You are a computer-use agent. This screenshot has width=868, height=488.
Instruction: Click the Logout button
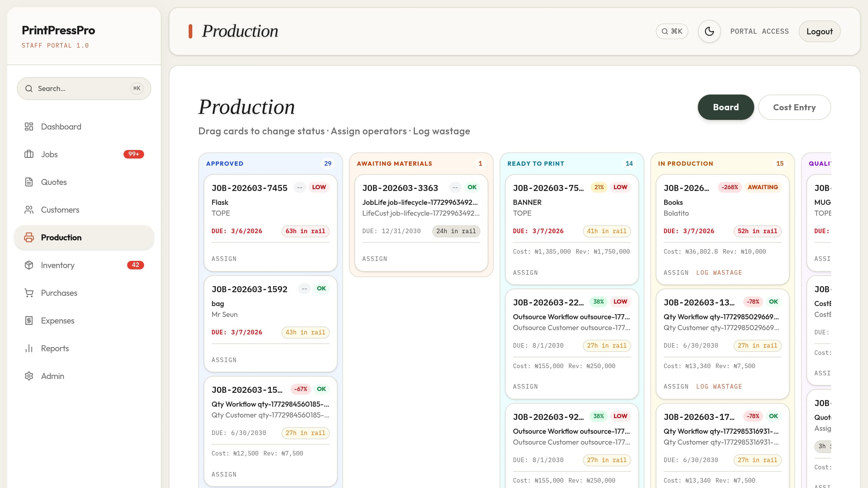point(819,31)
